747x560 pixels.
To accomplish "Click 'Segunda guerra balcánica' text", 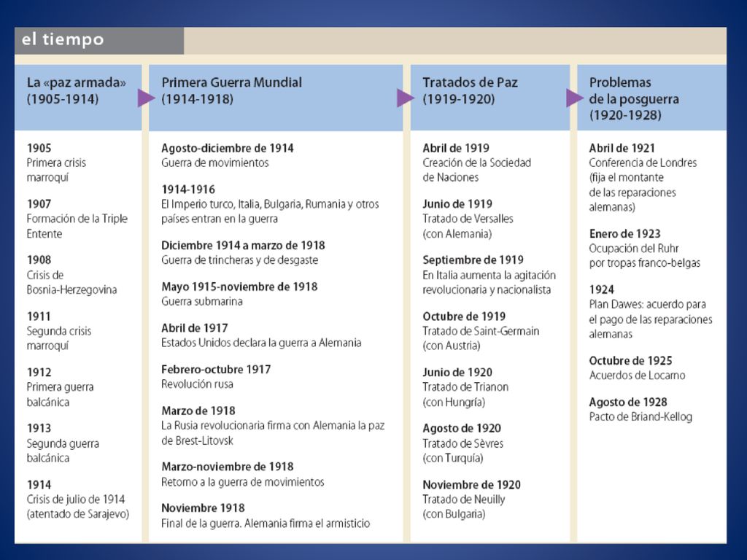I will tap(63, 451).
